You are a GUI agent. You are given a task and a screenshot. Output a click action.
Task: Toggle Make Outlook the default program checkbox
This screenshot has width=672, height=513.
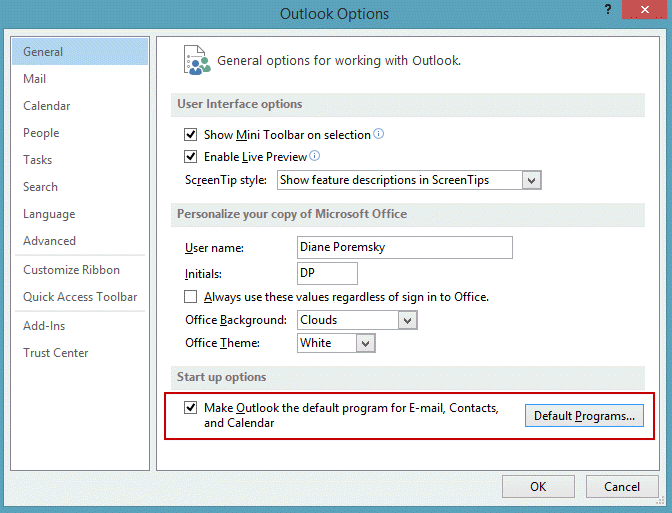191,408
